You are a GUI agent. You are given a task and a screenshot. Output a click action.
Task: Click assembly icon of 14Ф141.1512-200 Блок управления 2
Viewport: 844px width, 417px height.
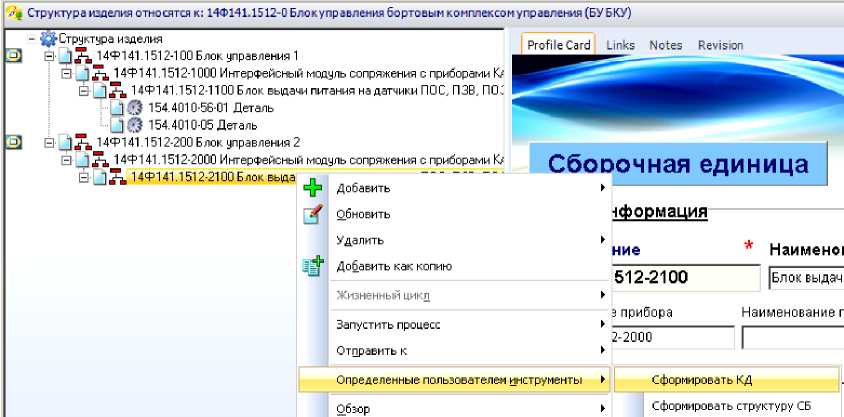point(82,143)
